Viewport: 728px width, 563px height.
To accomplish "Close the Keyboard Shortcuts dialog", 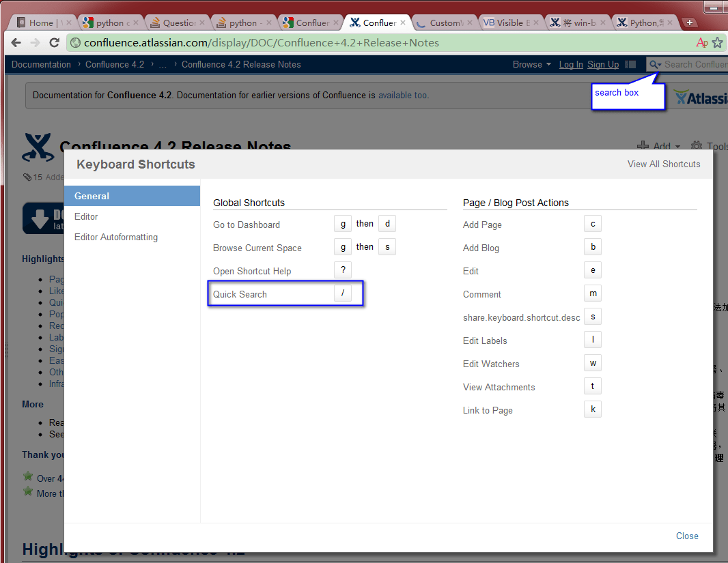I will pyautogui.click(x=686, y=536).
